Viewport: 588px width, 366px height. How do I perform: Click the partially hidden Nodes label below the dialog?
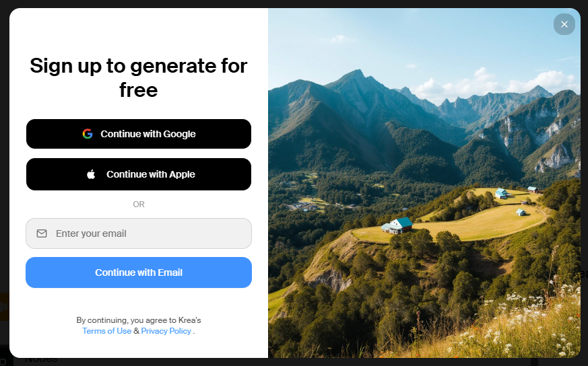tap(41, 360)
